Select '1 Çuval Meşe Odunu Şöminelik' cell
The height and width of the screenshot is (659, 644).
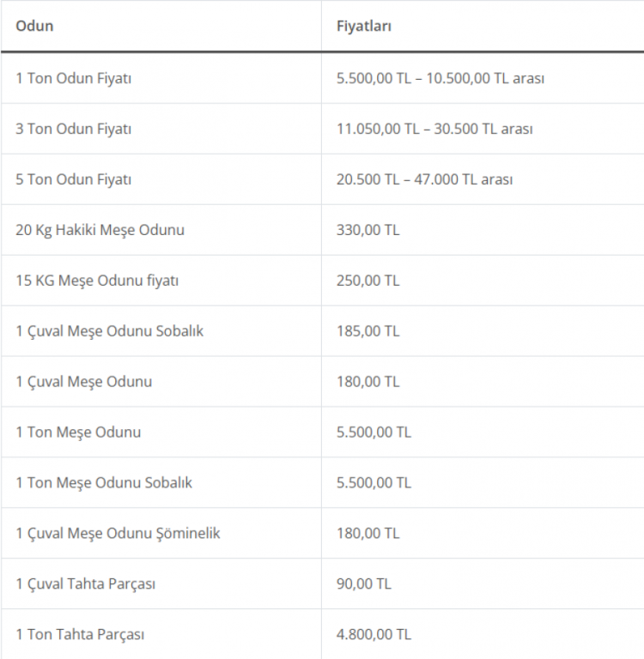[x=118, y=533]
